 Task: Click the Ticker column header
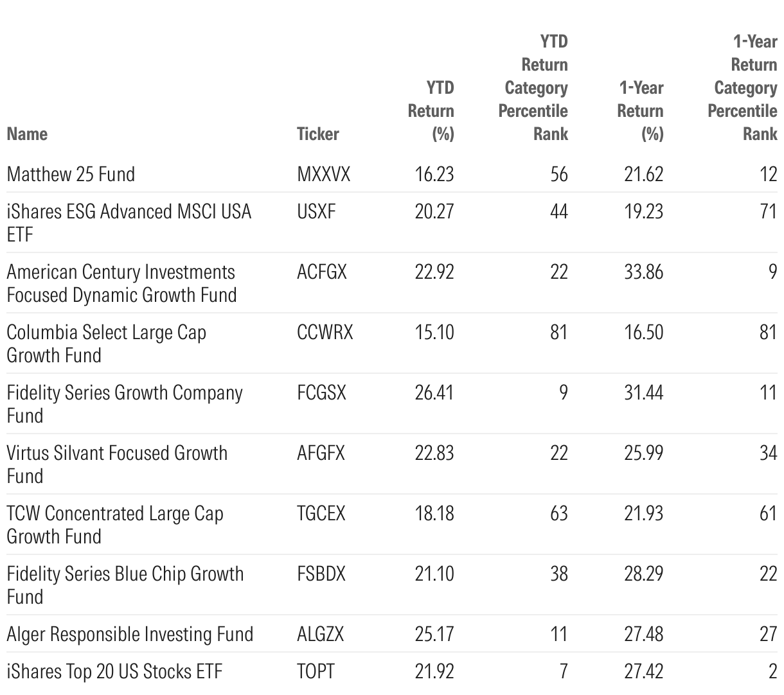click(x=317, y=134)
